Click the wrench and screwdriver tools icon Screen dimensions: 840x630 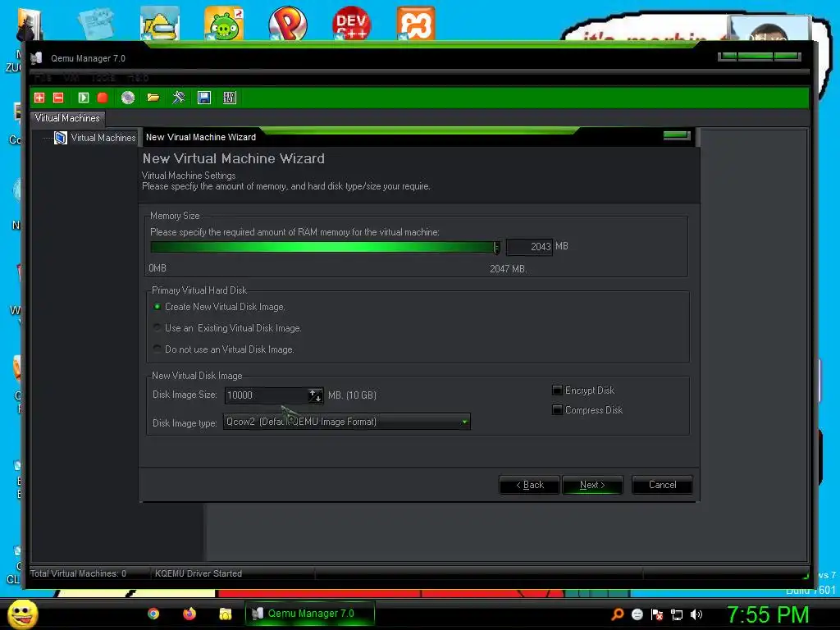178,98
